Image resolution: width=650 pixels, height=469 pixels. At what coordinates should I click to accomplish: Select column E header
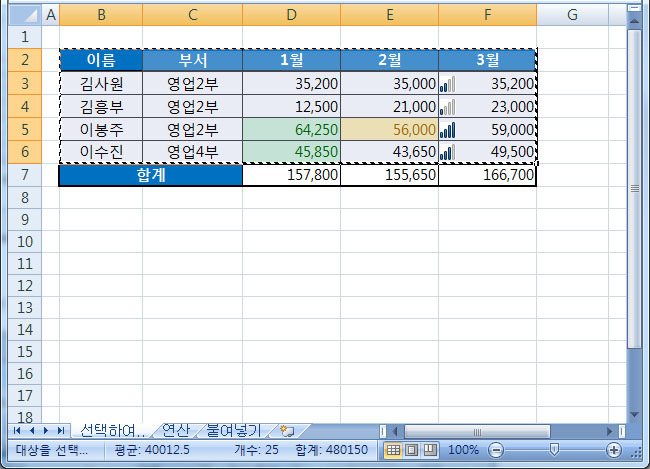click(390, 15)
